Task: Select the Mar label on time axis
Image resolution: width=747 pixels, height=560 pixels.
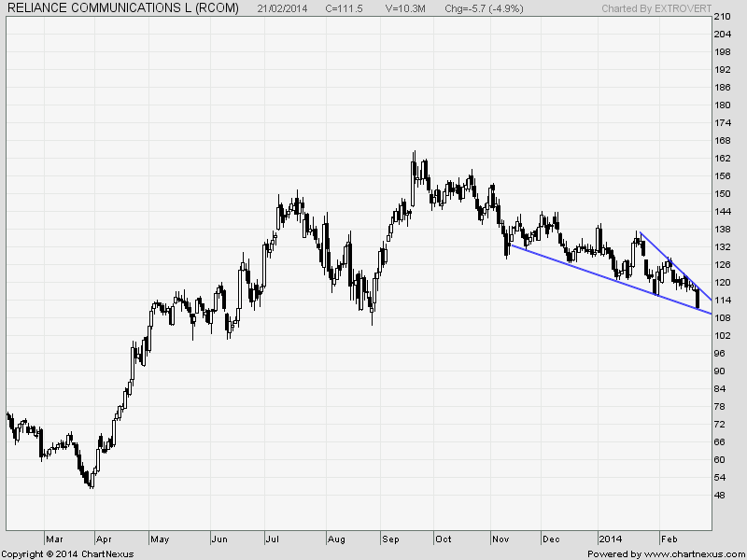Action: click(54, 539)
